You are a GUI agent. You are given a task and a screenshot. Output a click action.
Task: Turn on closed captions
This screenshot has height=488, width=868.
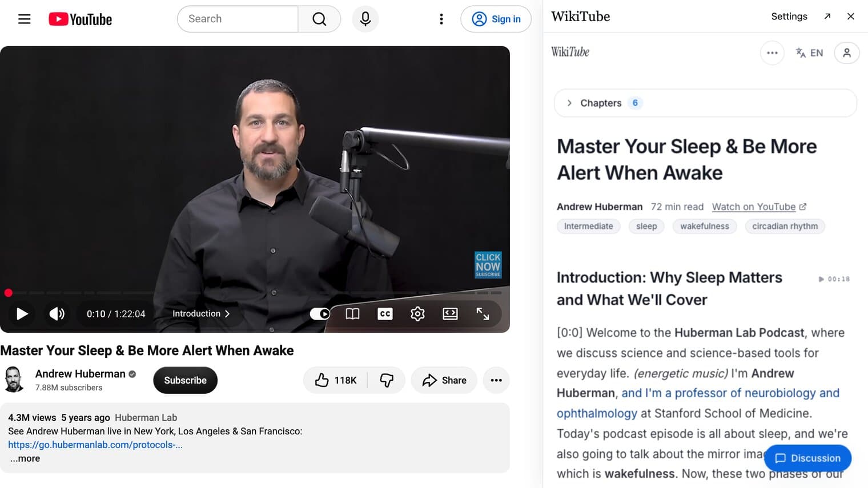pos(385,313)
